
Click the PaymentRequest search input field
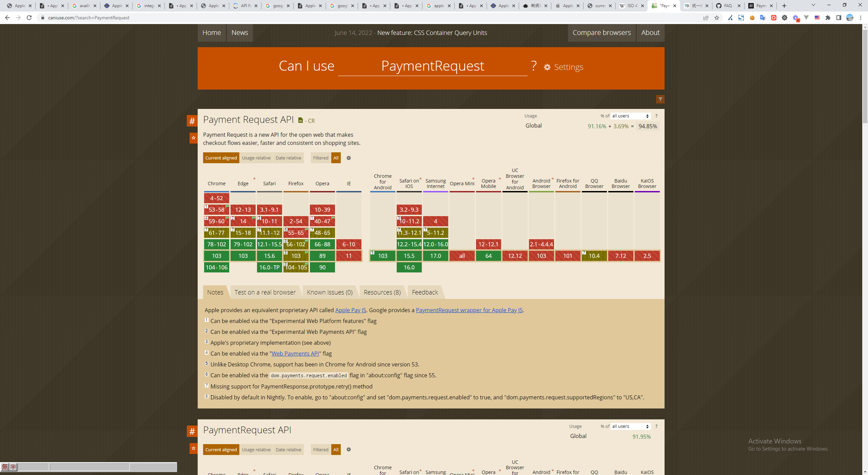(432, 66)
